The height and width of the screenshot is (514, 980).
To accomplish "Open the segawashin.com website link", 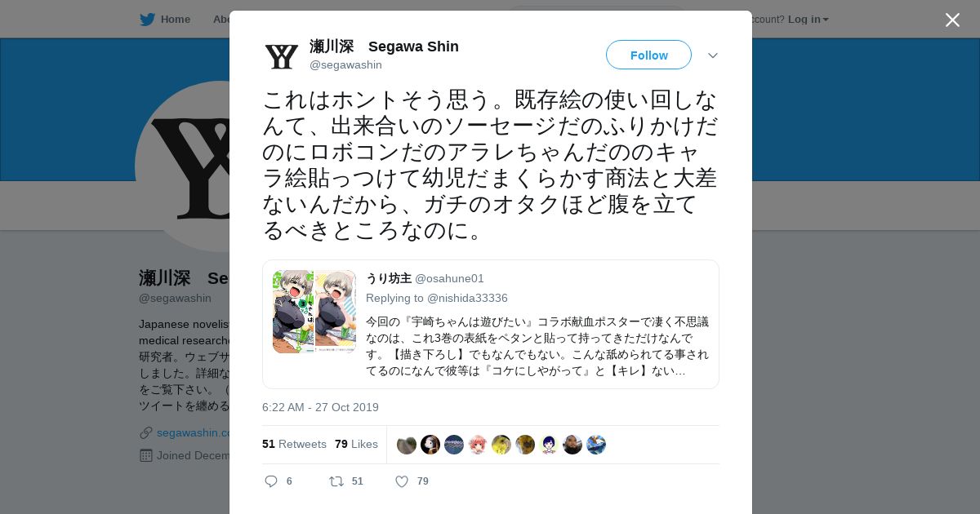I will pos(194,432).
